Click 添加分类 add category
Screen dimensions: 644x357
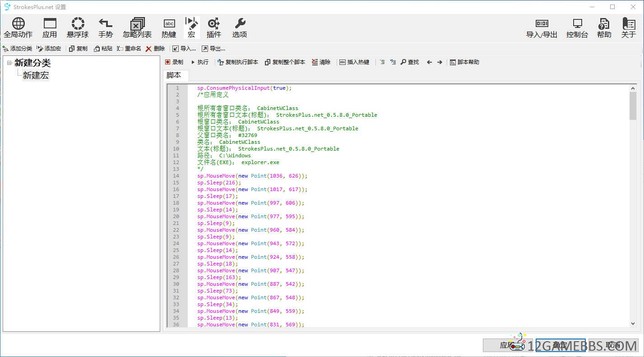(x=17, y=49)
